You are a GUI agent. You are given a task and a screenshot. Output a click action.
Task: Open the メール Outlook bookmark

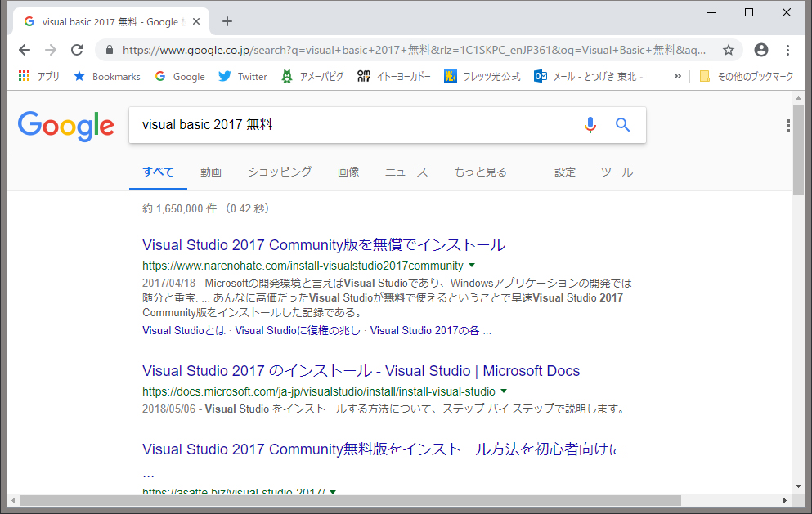coord(588,77)
